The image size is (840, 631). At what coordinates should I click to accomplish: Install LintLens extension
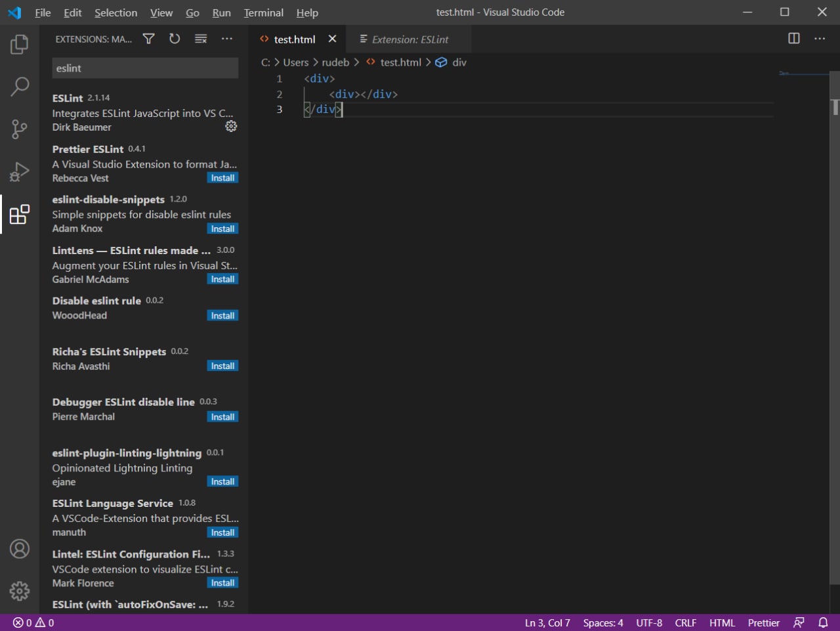point(222,279)
